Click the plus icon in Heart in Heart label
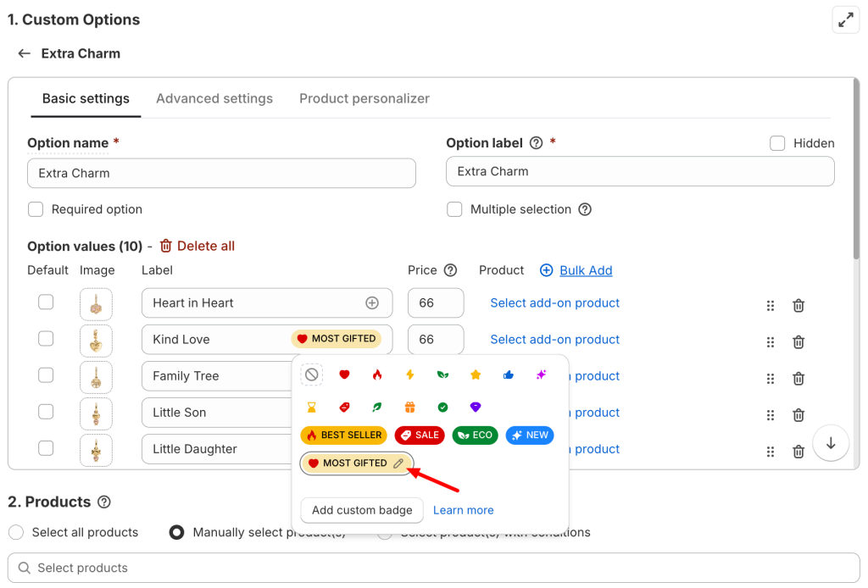 point(372,303)
